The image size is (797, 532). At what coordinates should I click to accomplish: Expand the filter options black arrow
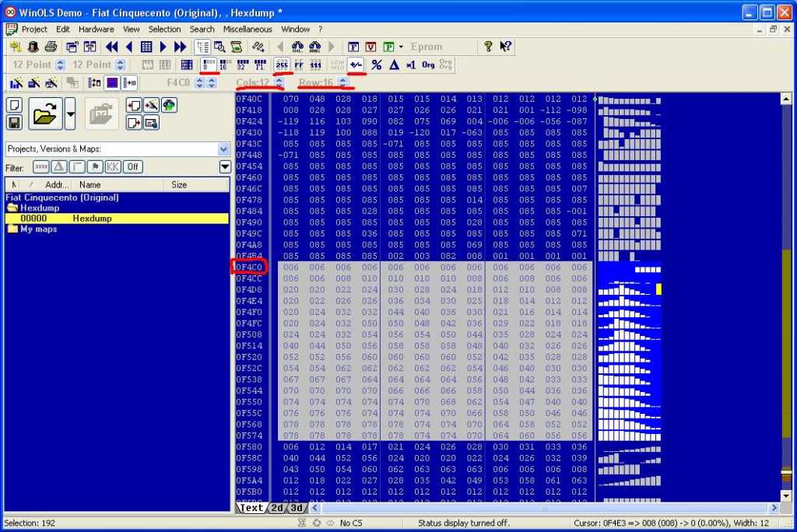pyautogui.click(x=225, y=166)
